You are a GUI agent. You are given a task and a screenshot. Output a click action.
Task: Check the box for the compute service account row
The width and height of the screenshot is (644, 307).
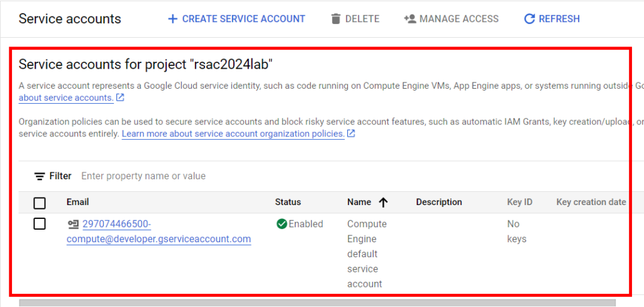click(x=40, y=224)
